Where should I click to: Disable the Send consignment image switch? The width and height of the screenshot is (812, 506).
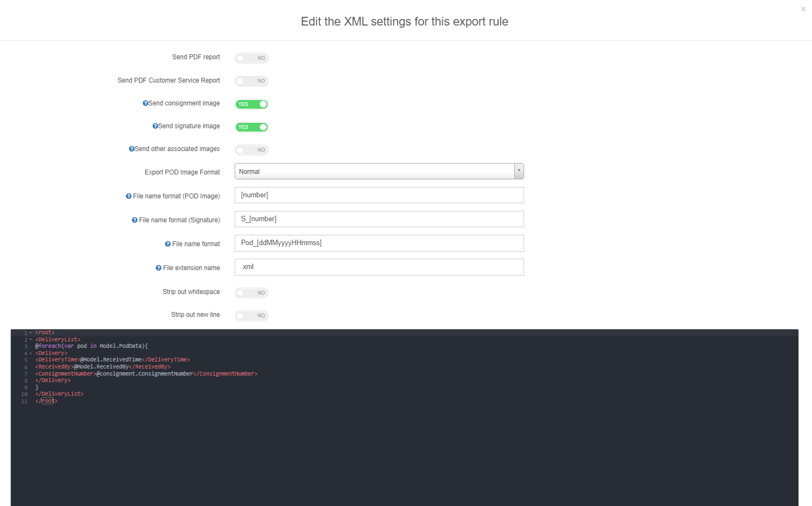(x=251, y=104)
